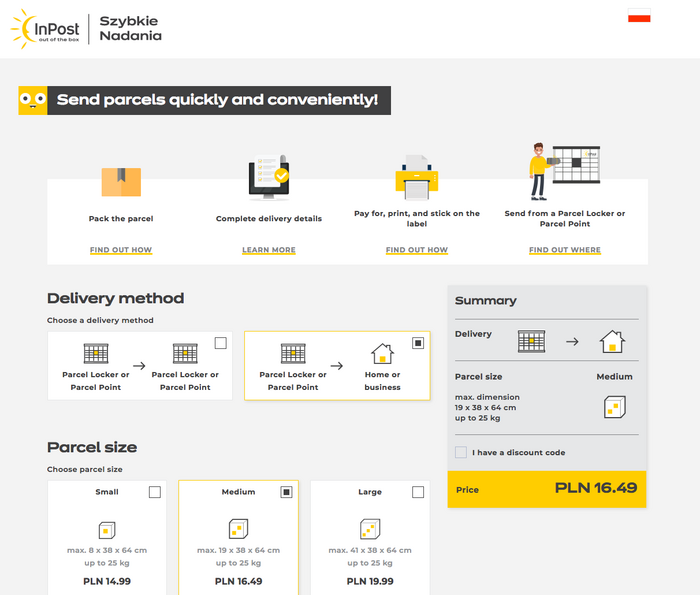Click 'Send parcels quickly and conveniently!' banner
The image size is (700, 595).
[217, 100]
